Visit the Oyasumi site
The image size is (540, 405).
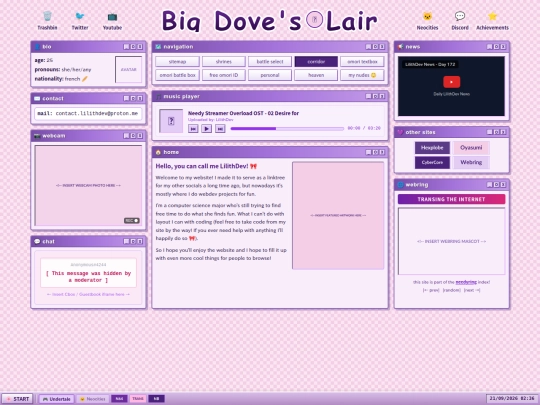point(471,148)
